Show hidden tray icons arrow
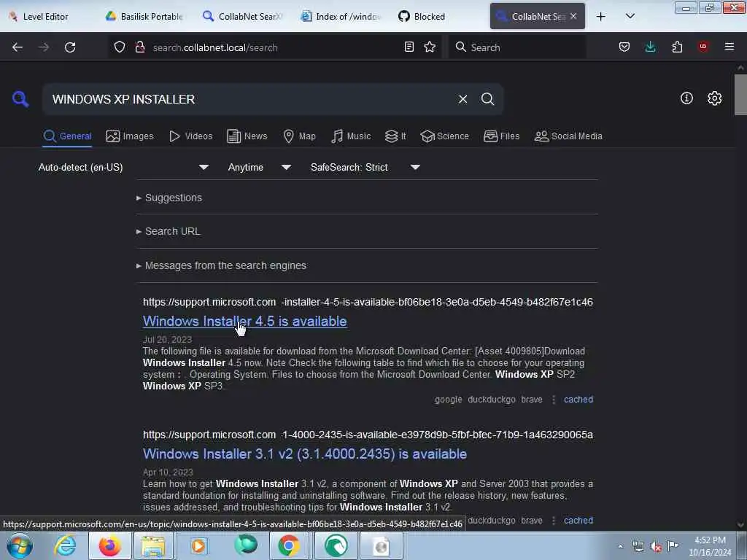This screenshot has width=747, height=560. point(620,547)
